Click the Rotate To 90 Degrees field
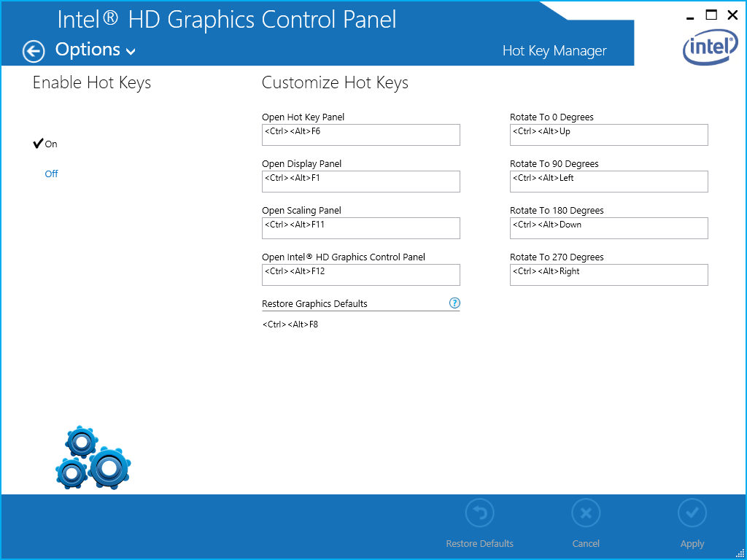The height and width of the screenshot is (560, 747). [x=609, y=182]
